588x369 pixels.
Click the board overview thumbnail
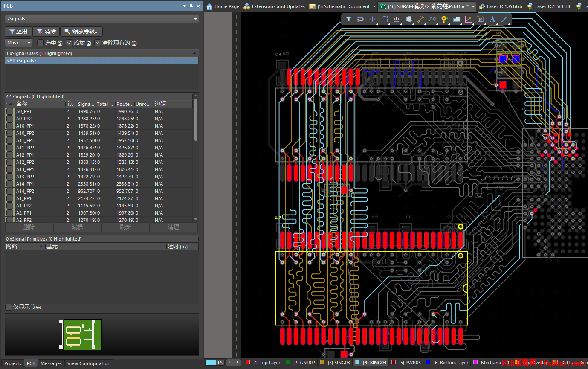81,334
